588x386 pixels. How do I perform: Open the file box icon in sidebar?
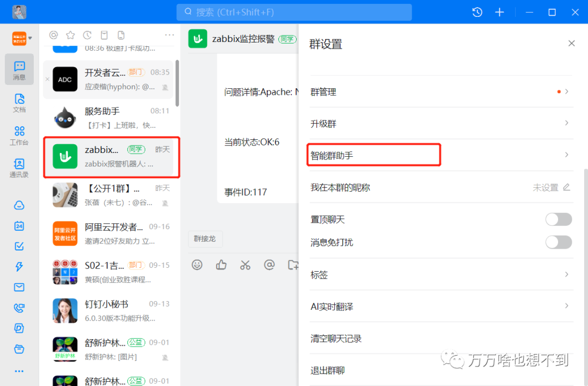tap(19, 349)
